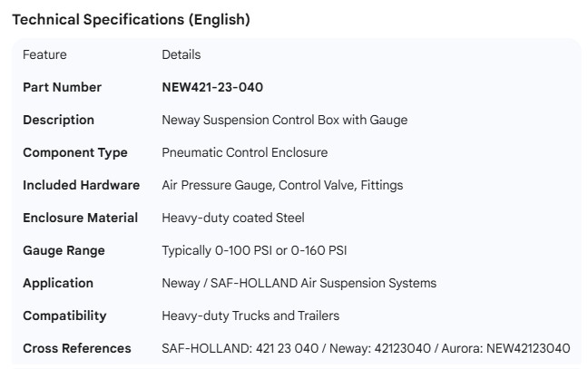The height and width of the screenshot is (369, 588).
Task: Select the Enclosure Material label
Action: (80, 218)
